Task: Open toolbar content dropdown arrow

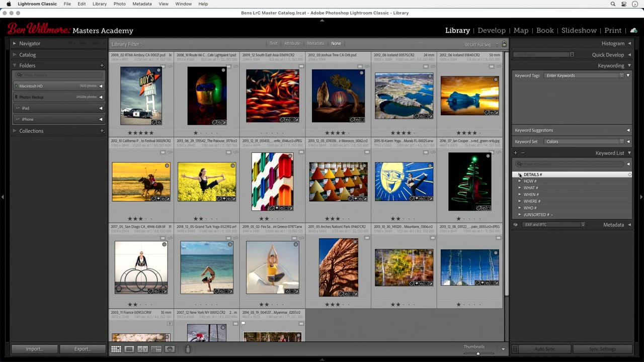Action: (503, 349)
